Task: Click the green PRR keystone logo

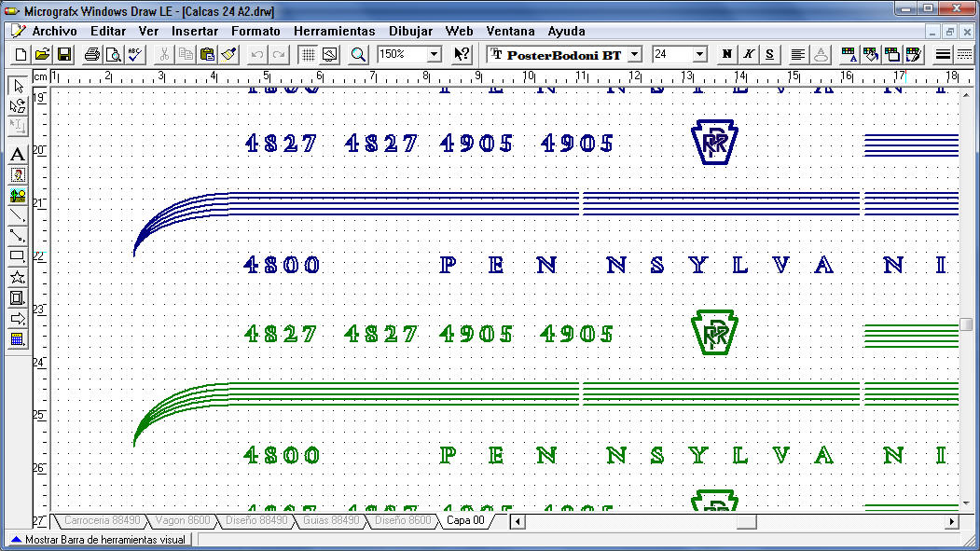Action: (714, 332)
